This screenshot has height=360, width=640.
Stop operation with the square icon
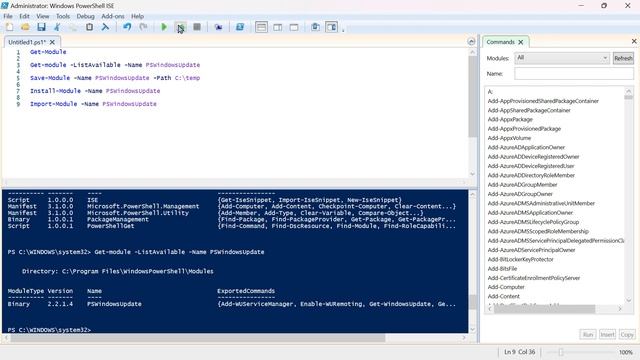pyautogui.click(x=197, y=27)
